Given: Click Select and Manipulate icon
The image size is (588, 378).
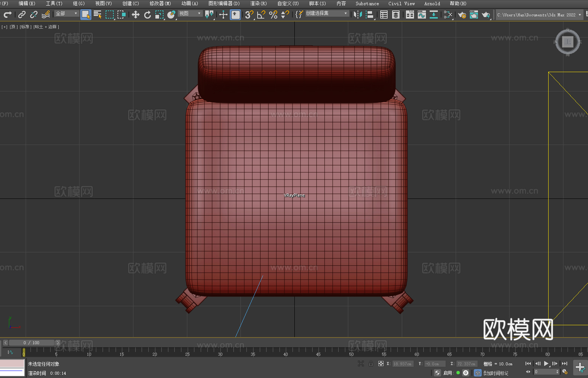Looking at the screenshot, I should [223, 14].
